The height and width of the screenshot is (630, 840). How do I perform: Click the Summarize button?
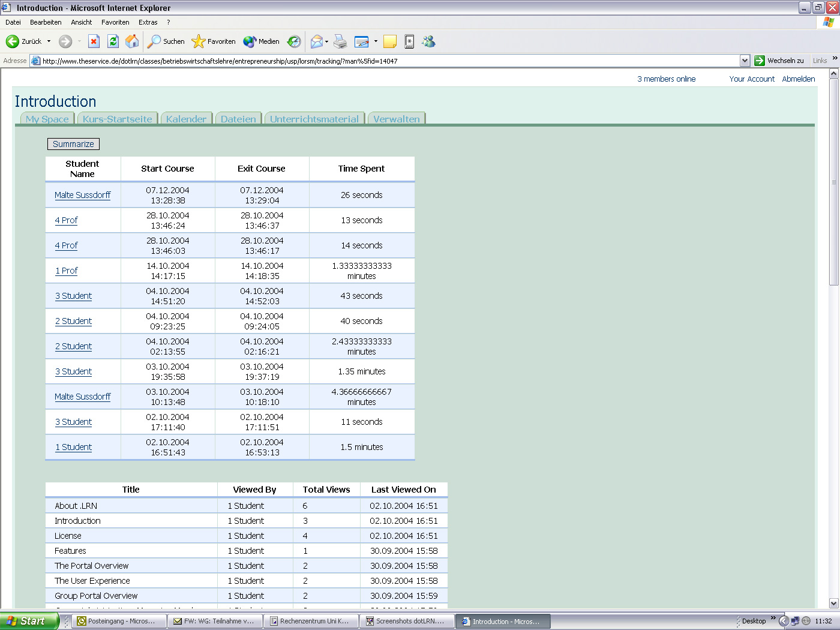pyautogui.click(x=73, y=144)
